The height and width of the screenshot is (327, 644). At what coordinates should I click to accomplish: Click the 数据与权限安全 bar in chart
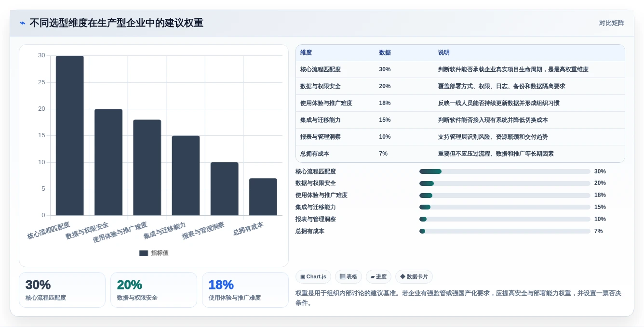[x=108, y=162]
